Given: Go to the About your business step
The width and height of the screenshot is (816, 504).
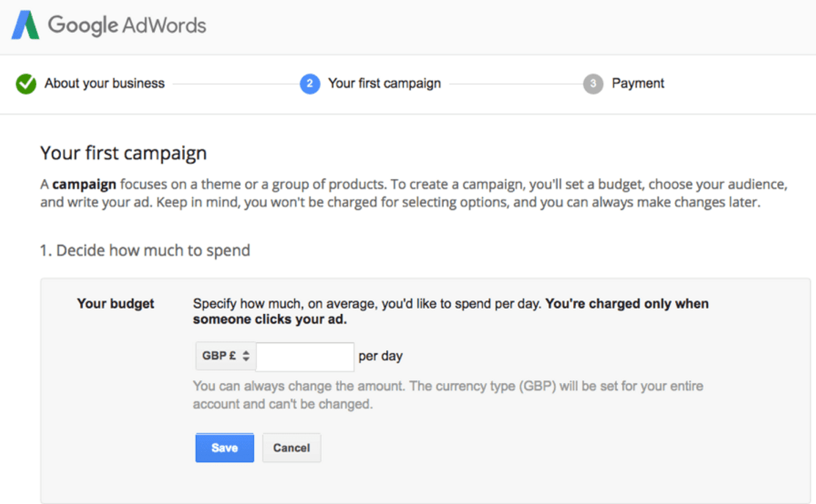Looking at the screenshot, I should pos(104,84).
